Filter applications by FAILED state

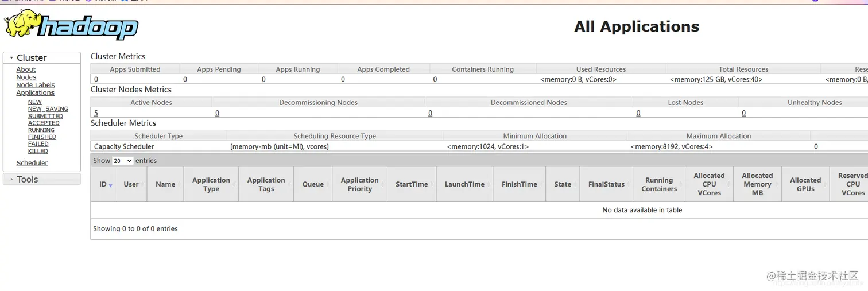point(38,144)
